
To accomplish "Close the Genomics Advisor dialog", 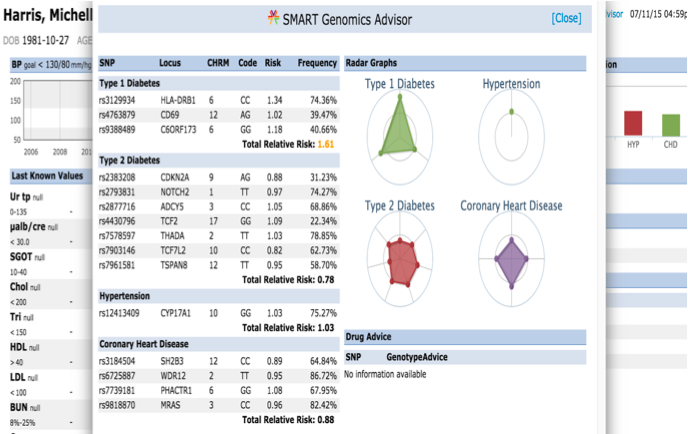I will (565, 18).
